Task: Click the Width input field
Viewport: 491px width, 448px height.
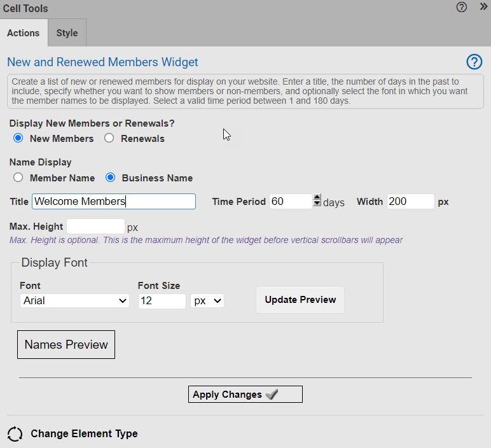Action: tap(410, 202)
